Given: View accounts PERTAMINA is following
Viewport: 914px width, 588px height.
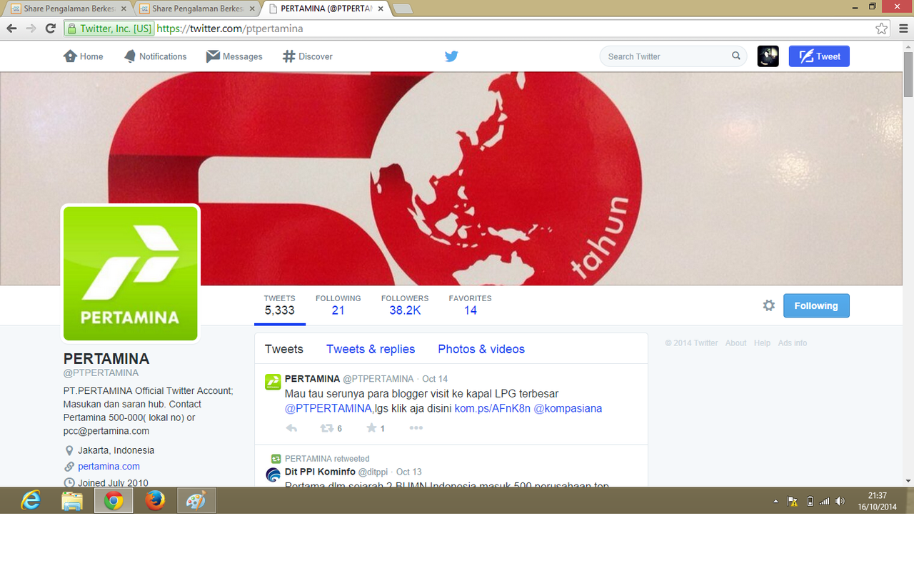Looking at the screenshot, I should (x=338, y=305).
